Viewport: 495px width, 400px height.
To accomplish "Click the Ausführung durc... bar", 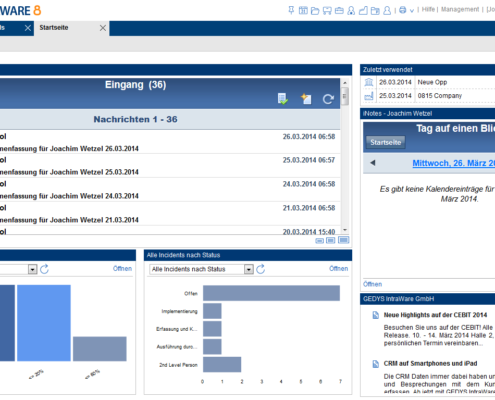I will pos(212,347).
